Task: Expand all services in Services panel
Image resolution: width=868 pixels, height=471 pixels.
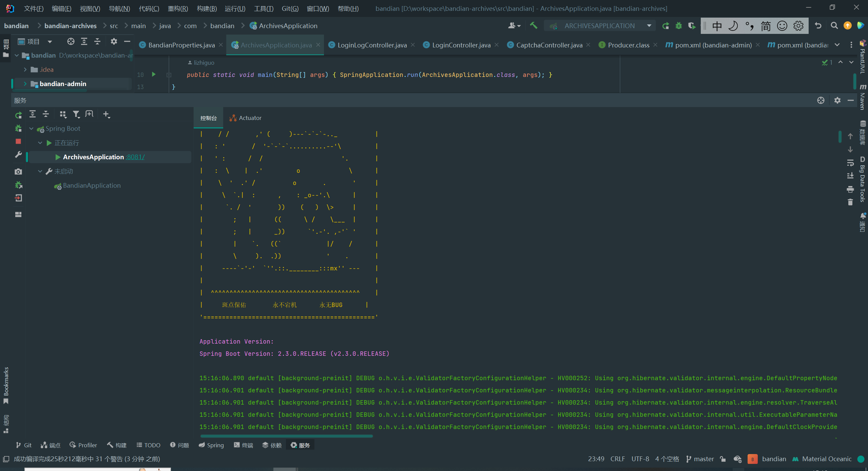Action: tap(33, 114)
